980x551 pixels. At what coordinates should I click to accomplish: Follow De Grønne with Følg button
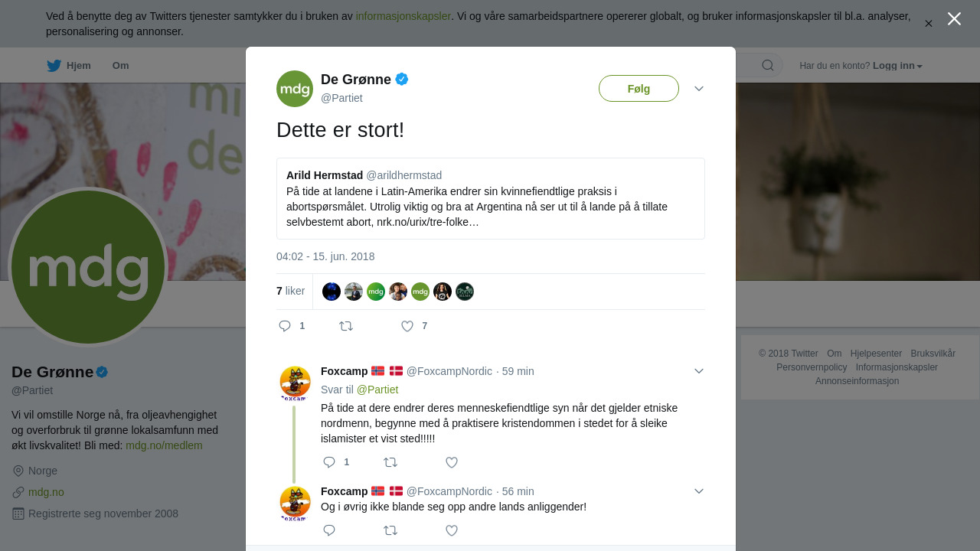(x=639, y=89)
